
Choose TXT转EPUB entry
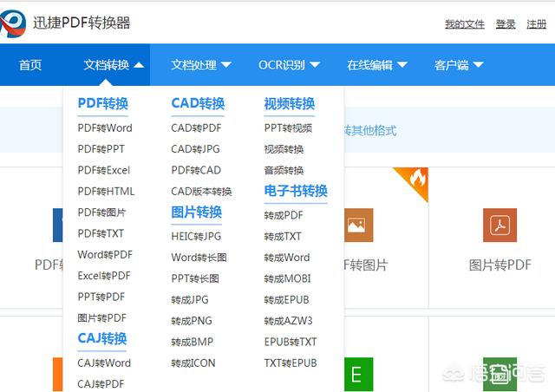click(291, 363)
